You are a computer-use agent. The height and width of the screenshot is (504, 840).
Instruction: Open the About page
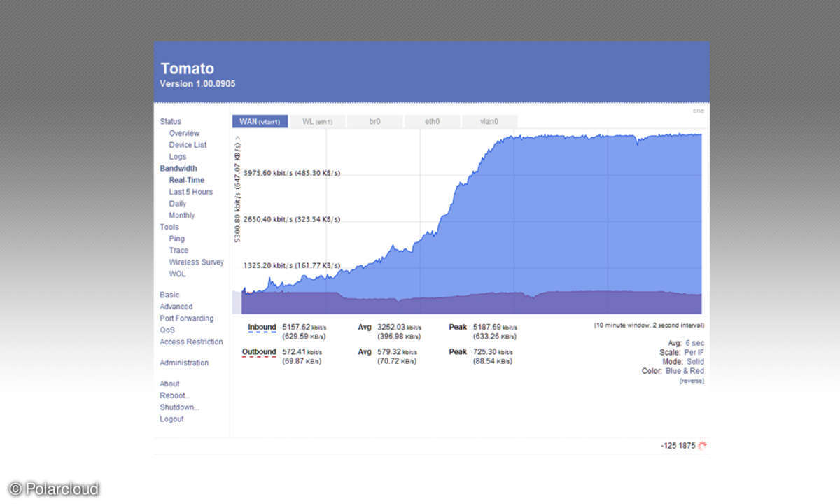point(169,384)
